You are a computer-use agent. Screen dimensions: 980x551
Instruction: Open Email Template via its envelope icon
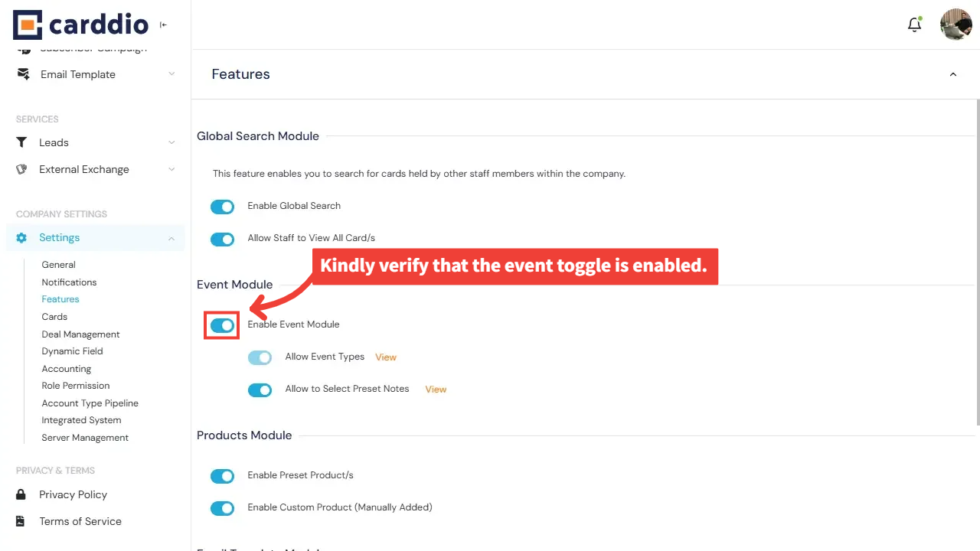[x=22, y=73]
